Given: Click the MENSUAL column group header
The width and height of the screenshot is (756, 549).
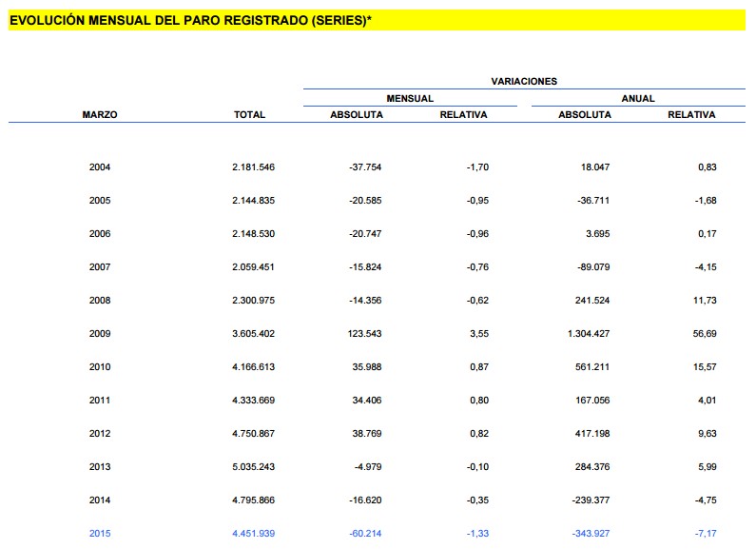Looking at the screenshot, I should [x=410, y=98].
